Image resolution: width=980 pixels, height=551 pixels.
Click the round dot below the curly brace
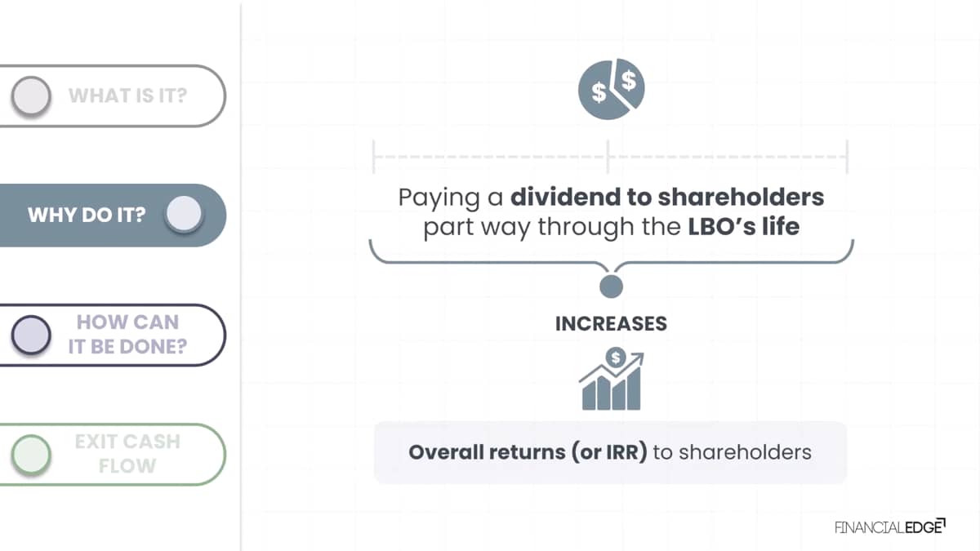pyautogui.click(x=611, y=286)
